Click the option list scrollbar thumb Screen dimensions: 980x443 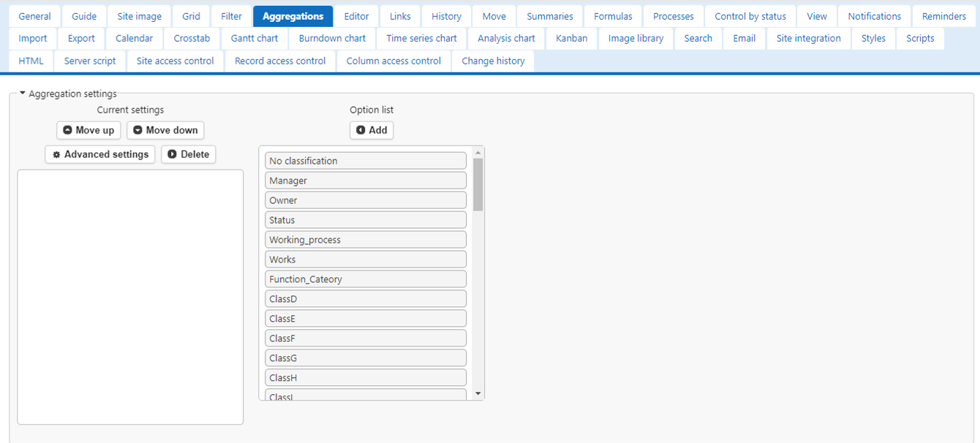[478, 185]
